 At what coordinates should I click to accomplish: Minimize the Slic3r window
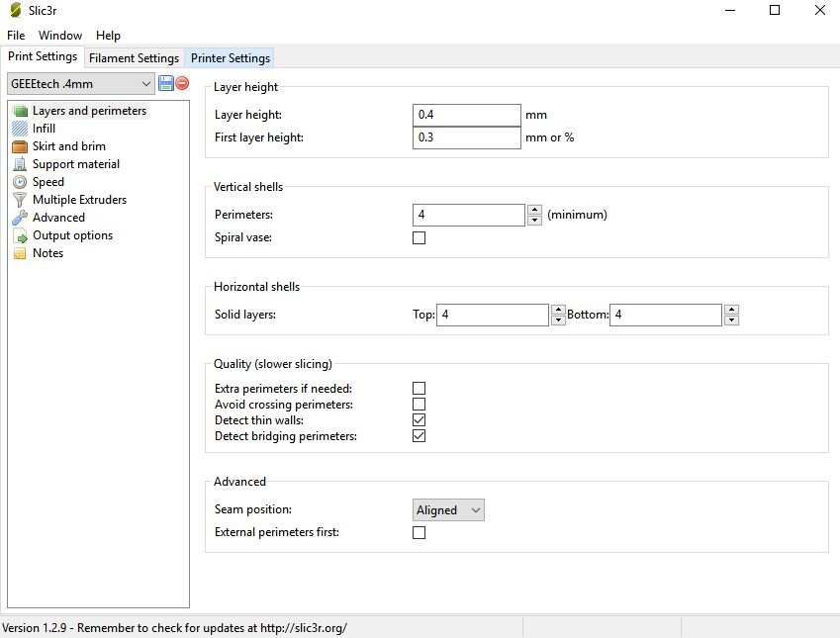click(729, 10)
